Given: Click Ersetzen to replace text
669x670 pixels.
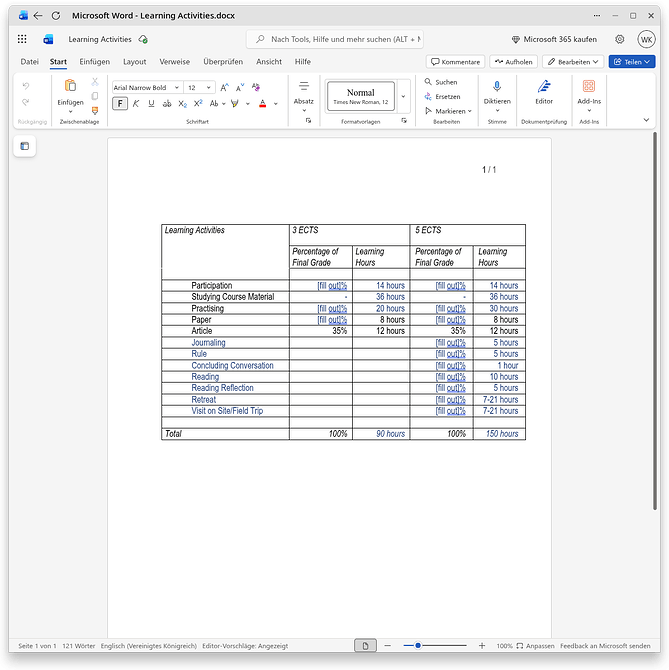Looking at the screenshot, I should click(x=442, y=97).
